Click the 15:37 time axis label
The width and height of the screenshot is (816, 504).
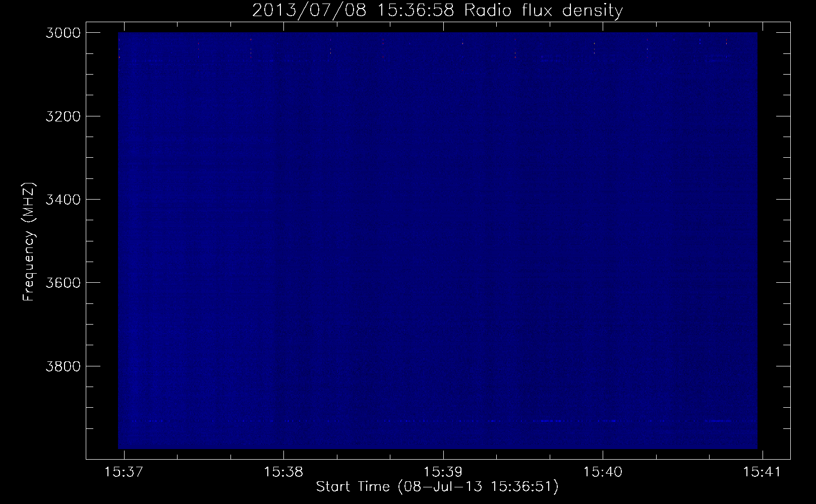[x=124, y=472]
